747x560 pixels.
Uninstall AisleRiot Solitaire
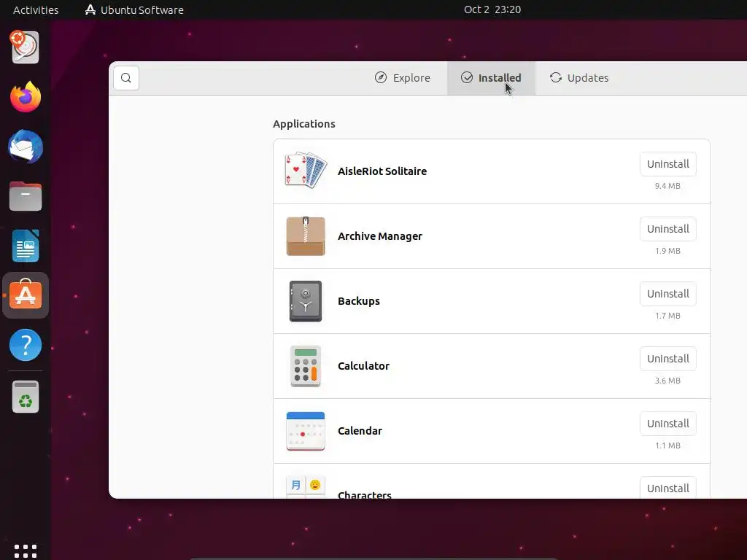(668, 164)
